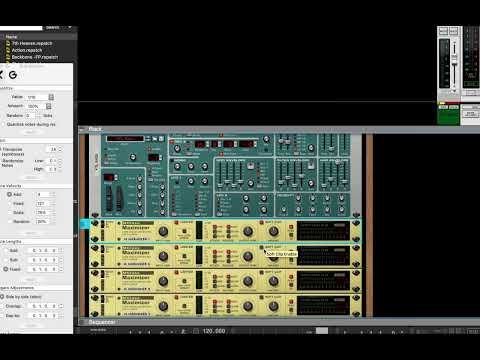The width and height of the screenshot is (480, 360).
Task: Open the browser dropdown arrow at top
Action: (x=70, y=27)
